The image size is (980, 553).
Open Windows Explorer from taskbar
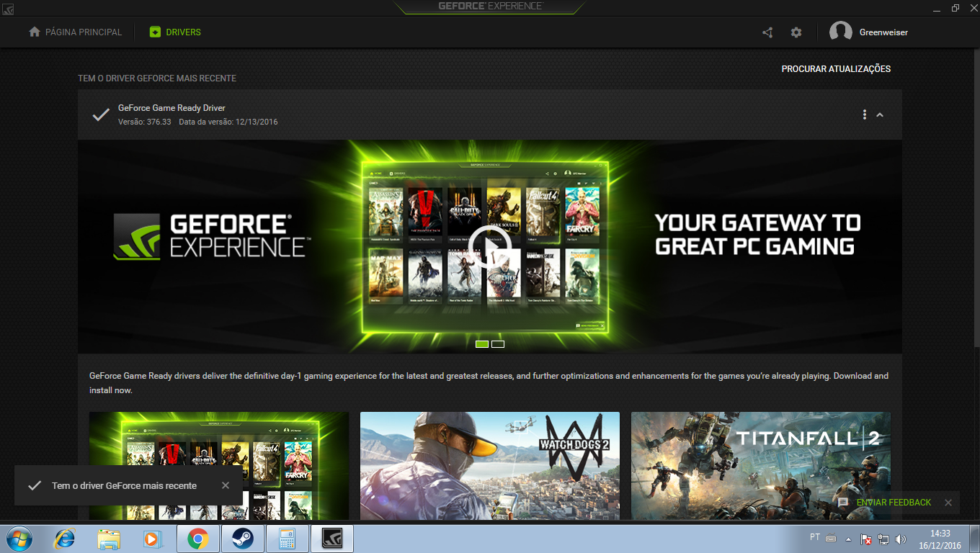tap(109, 539)
